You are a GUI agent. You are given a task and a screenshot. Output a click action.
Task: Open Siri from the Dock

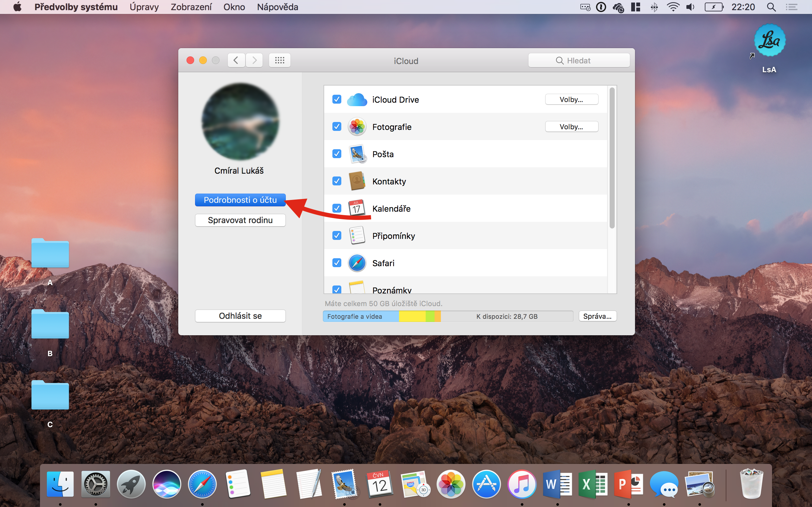(x=167, y=484)
